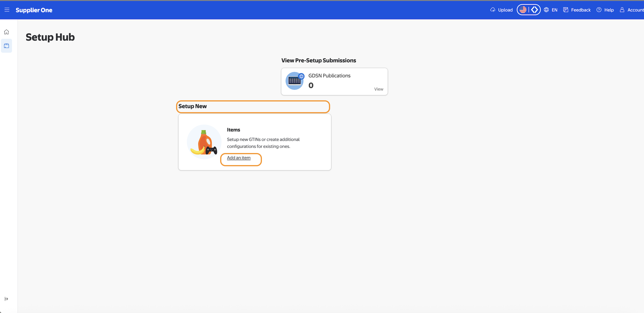The width and height of the screenshot is (644, 313).
Task: Open the Help menu item
Action: pos(609,10)
